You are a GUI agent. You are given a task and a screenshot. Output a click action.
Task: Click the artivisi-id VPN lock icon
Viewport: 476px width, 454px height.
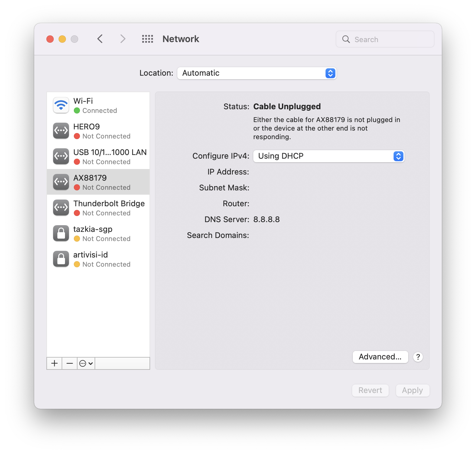point(61,259)
